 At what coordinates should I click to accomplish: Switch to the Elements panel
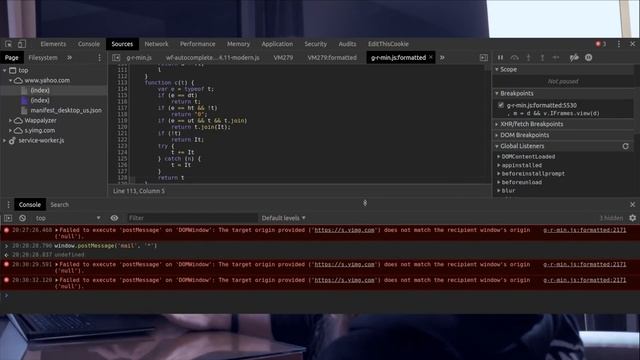click(x=53, y=44)
